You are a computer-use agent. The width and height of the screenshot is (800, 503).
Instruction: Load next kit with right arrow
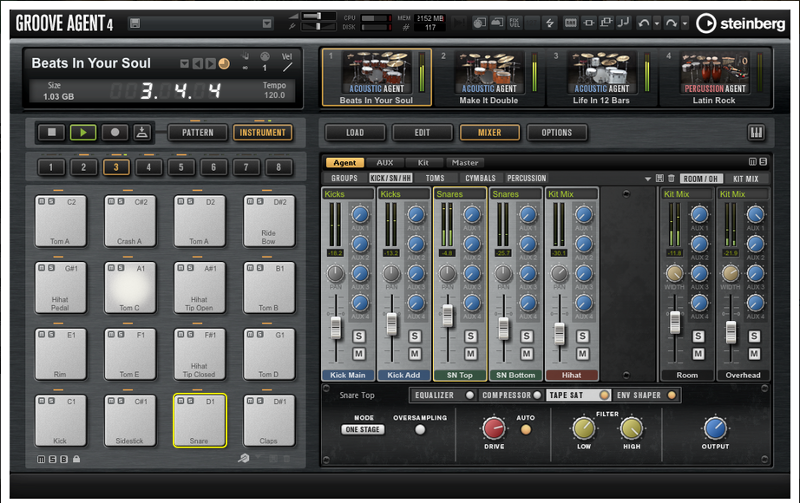coord(210,64)
